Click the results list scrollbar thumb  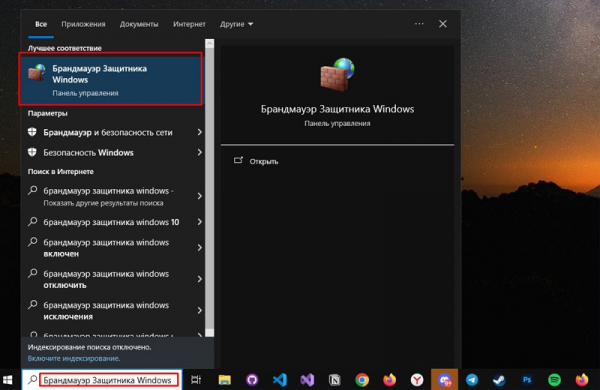[x=209, y=188]
